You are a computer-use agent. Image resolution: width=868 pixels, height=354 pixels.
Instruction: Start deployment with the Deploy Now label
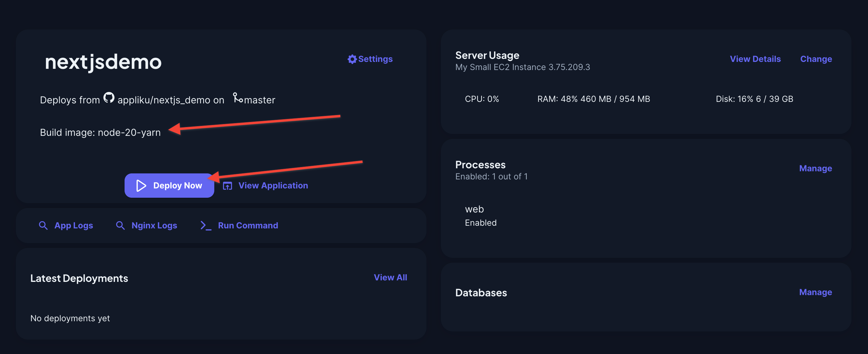tap(178, 186)
